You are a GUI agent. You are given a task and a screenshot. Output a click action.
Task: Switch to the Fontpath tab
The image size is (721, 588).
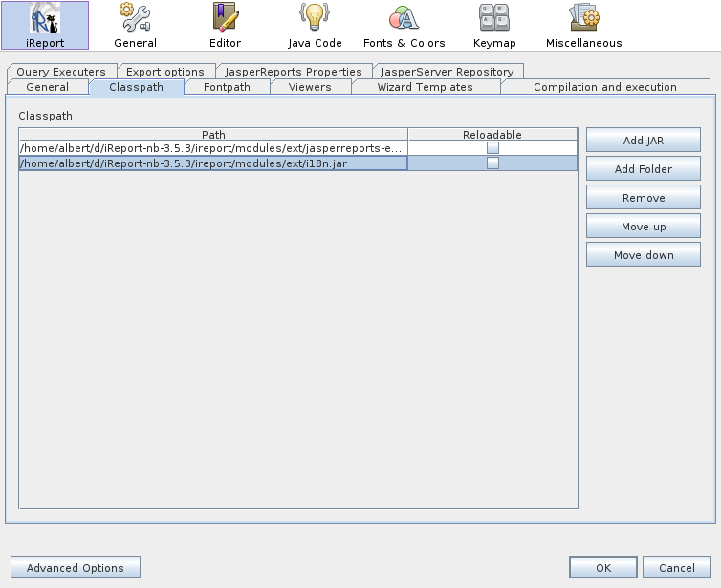click(x=227, y=87)
